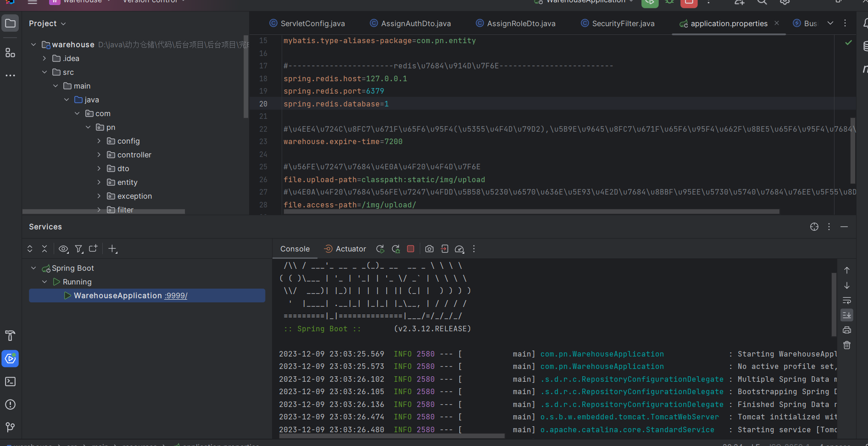Open Services panel options menu

pos(829,227)
